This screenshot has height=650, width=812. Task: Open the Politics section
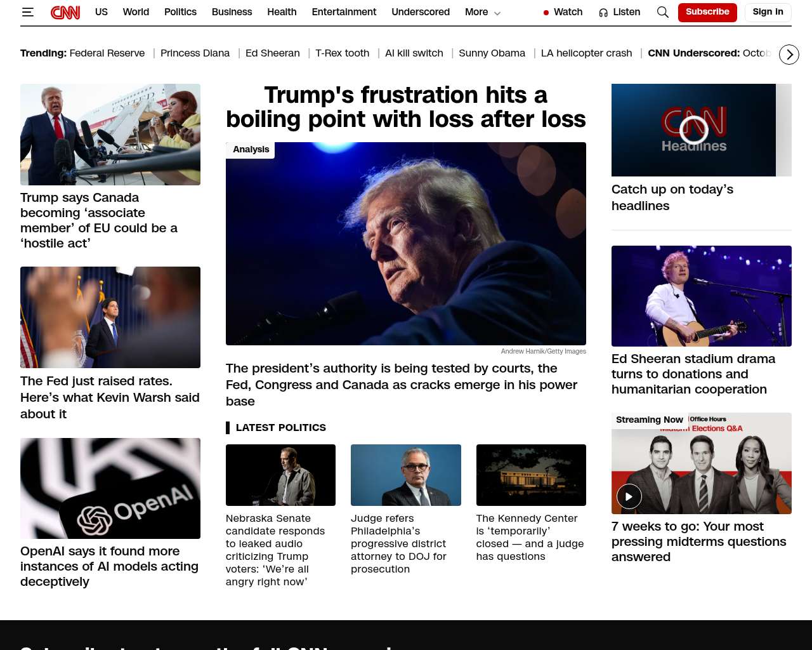click(180, 12)
